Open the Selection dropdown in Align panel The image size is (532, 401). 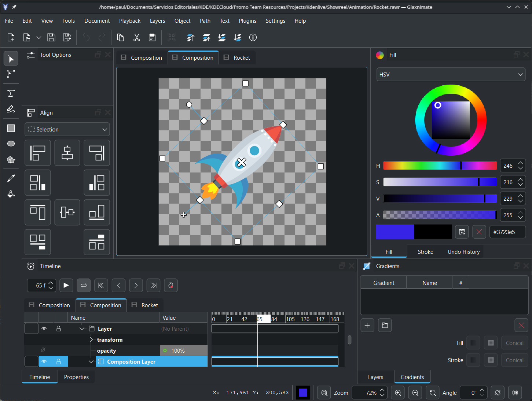[67, 129]
